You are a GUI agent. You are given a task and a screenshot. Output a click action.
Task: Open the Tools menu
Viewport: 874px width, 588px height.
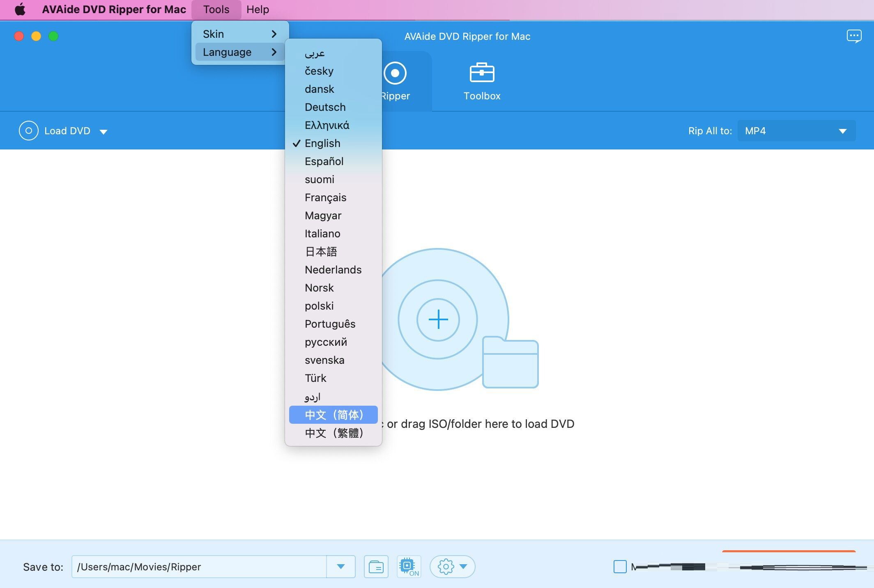[216, 9]
